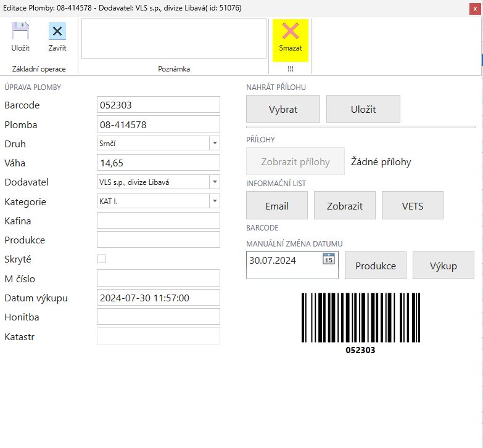Click the empty M číslo field
This screenshot has width=483, height=448.
point(159,278)
